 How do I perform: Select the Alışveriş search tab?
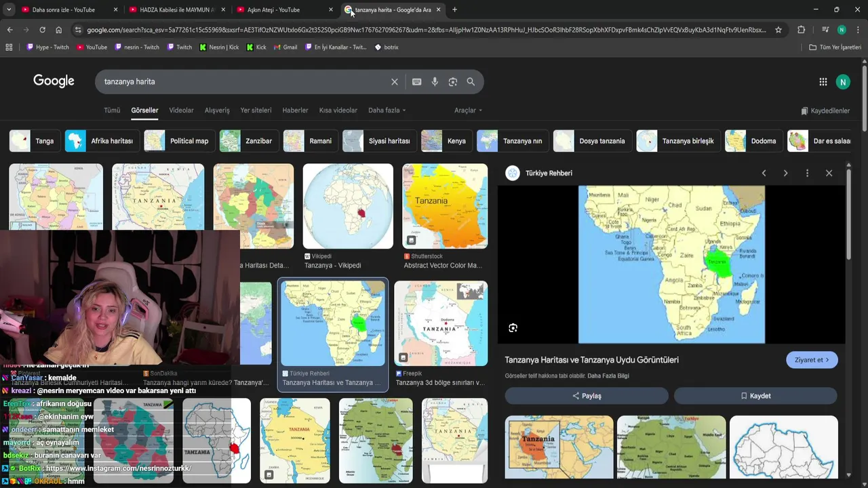coord(217,110)
